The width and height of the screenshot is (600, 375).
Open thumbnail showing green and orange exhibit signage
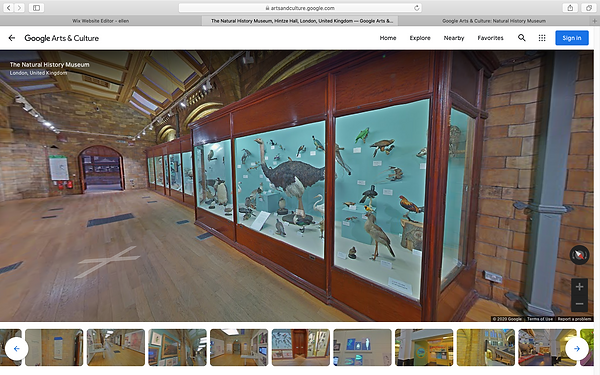[x=424, y=347]
